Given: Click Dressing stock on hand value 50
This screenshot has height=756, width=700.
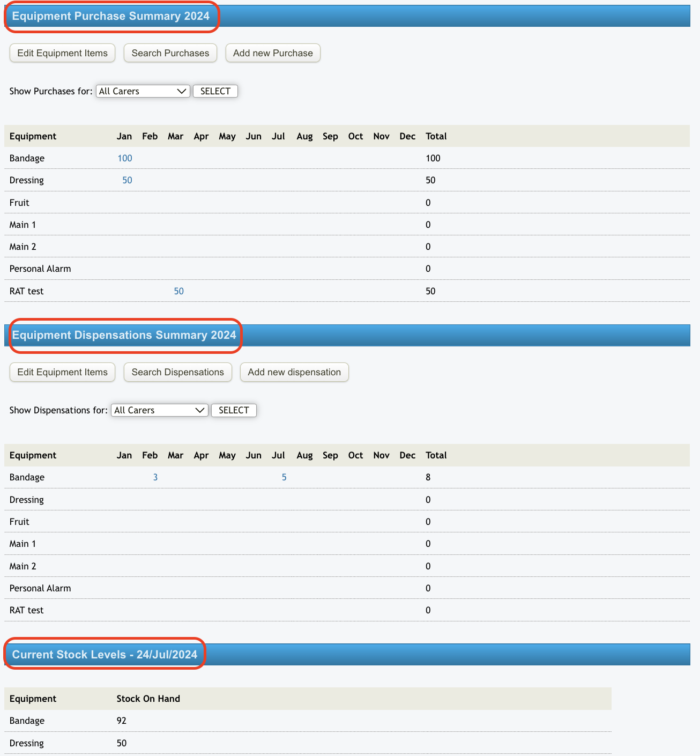Looking at the screenshot, I should coord(122,743).
